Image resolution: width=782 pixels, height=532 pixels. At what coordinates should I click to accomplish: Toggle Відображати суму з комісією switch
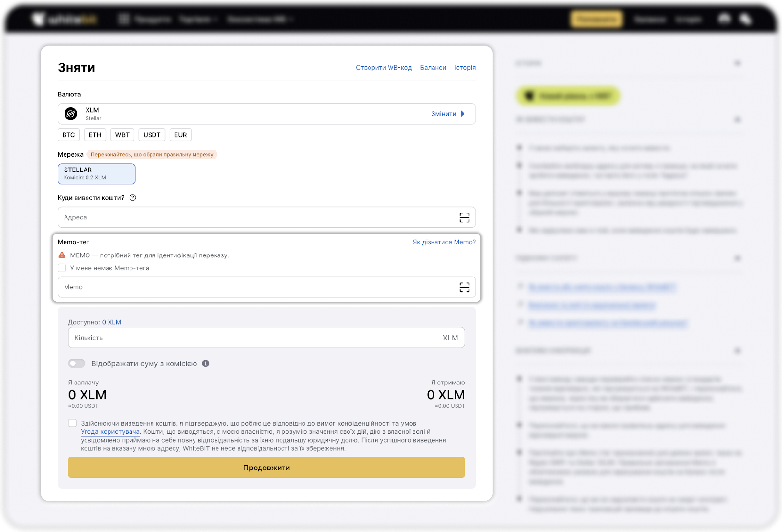tap(77, 363)
